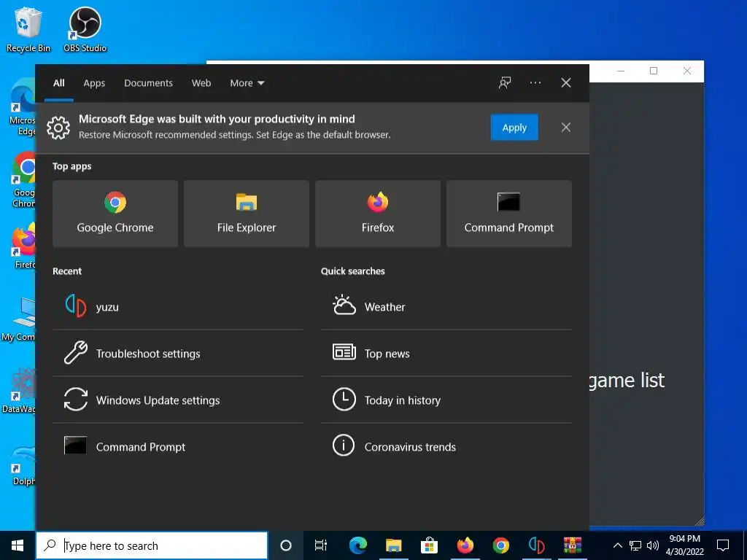
Task: Switch to the Apps search tab
Action: [x=94, y=83]
